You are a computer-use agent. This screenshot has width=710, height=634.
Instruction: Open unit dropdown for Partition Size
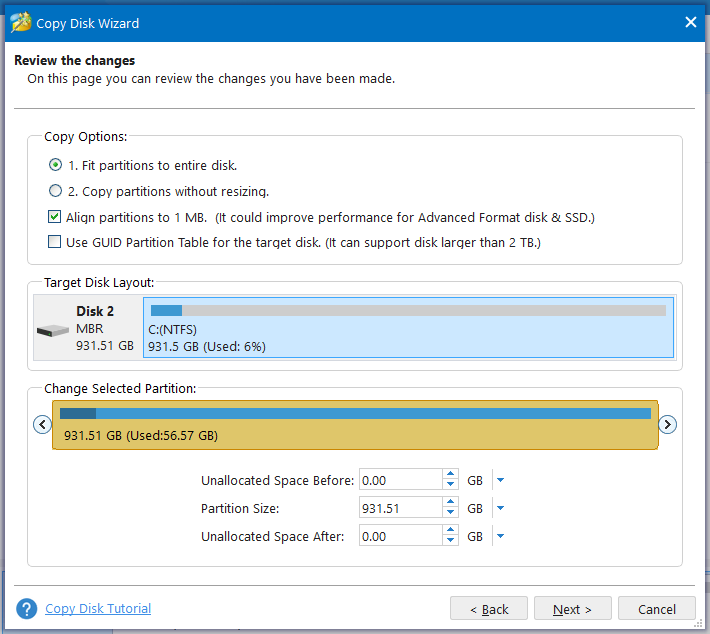click(500, 508)
